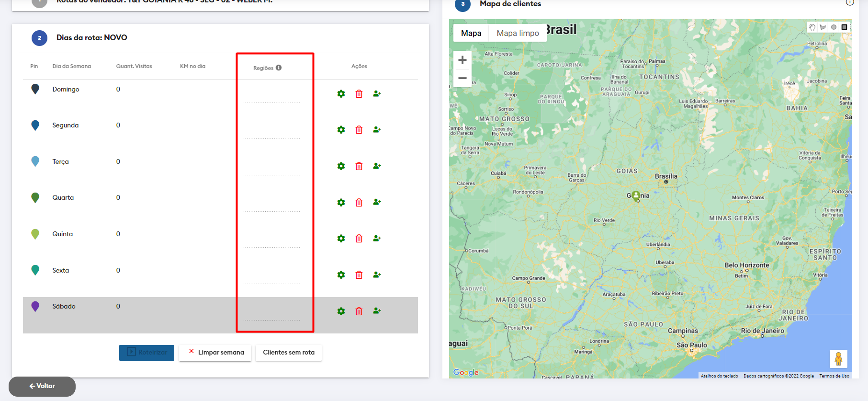The width and height of the screenshot is (868, 401).
Task: Select the circle drawing tool on map
Action: point(834,27)
